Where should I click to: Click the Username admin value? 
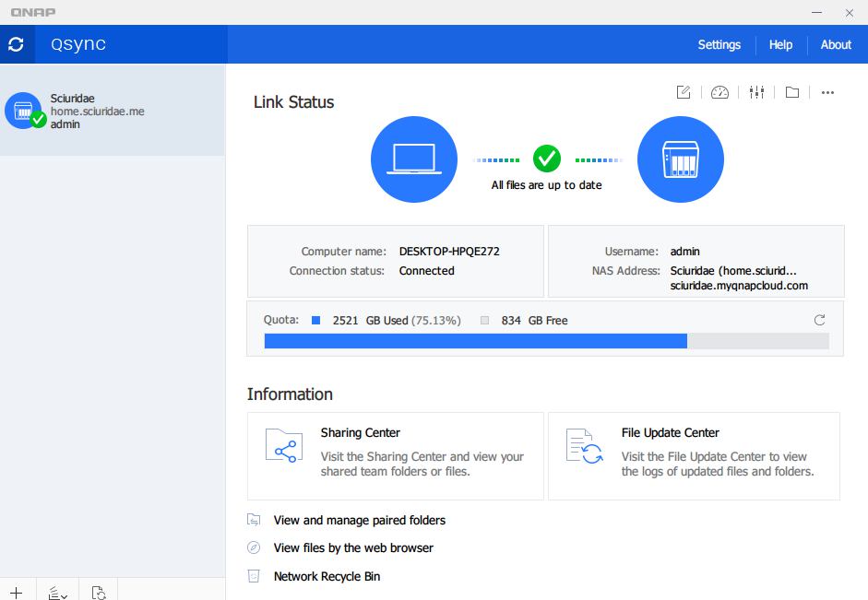(x=685, y=252)
